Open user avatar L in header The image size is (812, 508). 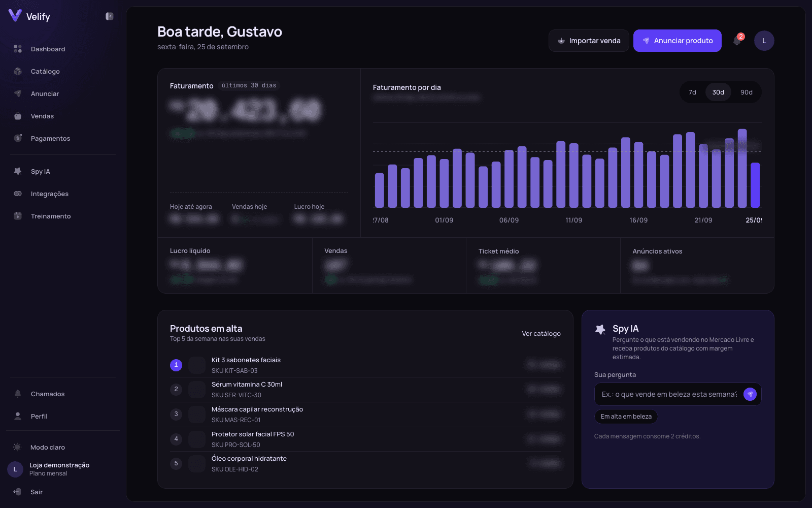(764, 41)
